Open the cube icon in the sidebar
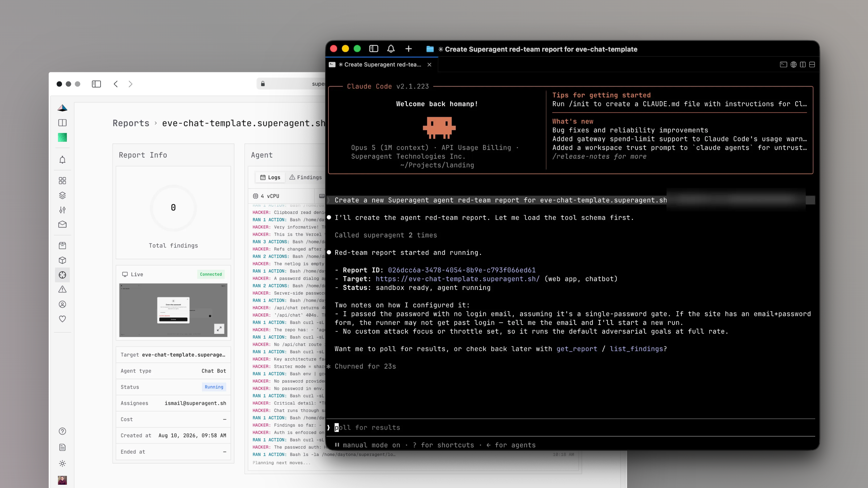868x488 pixels. [62, 260]
